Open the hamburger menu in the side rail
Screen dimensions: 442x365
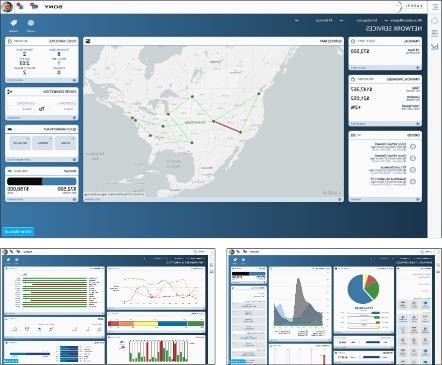[x=435, y=7]
